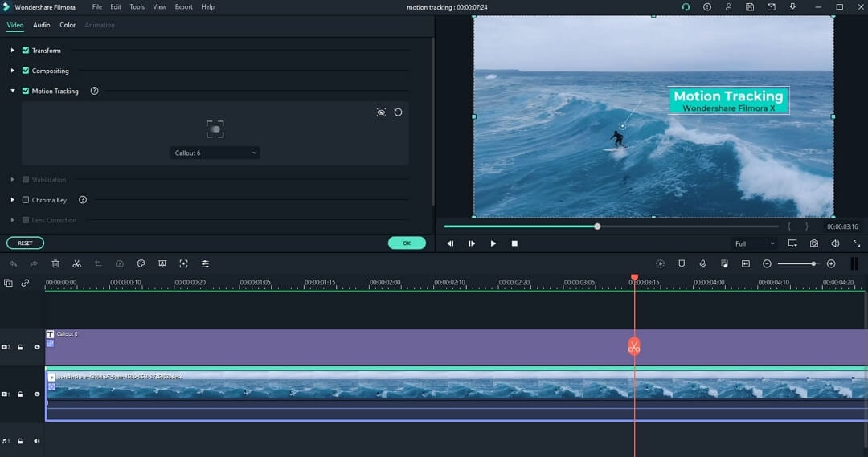Viewport: 868px width, 457px height.
Task: Open the Edit menu
Action: 116,7
